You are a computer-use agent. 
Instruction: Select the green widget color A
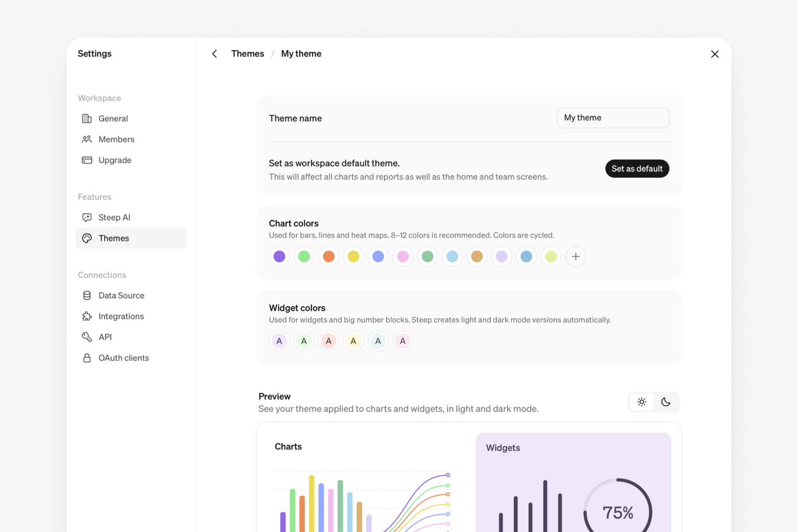click(x=304, y=341)
